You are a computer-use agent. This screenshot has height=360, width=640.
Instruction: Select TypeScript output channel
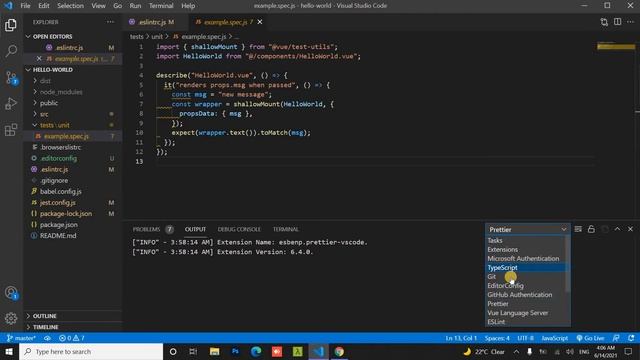click(525, 267)
